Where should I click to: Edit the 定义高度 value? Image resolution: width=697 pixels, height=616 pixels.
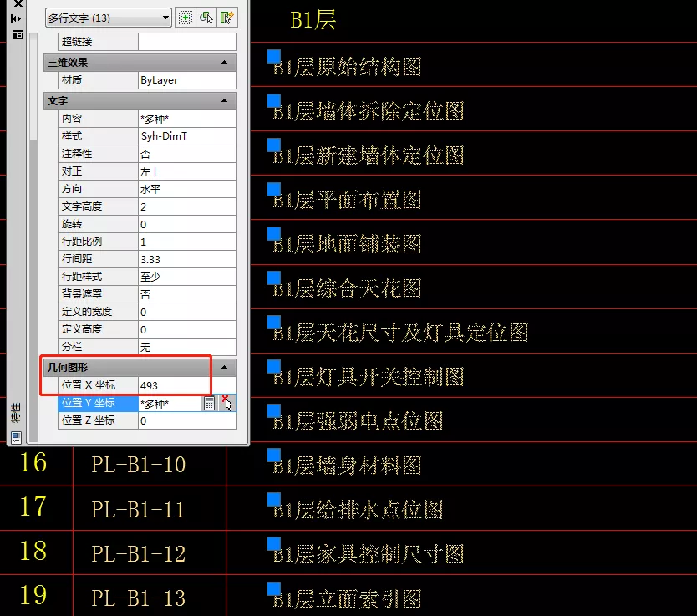pyautogui.click(x=187, y=329)
